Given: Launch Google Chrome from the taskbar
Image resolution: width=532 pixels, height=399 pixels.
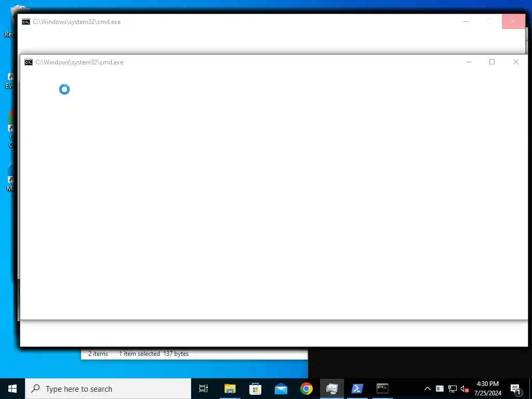Looking at the screenshot, I should click(x=307, y=389).
